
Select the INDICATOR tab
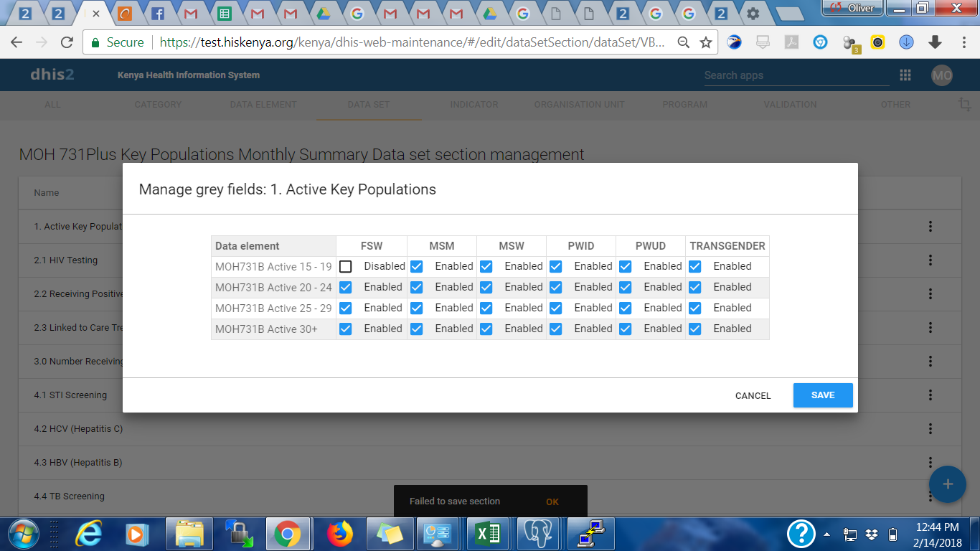click(x=474, y=105)
